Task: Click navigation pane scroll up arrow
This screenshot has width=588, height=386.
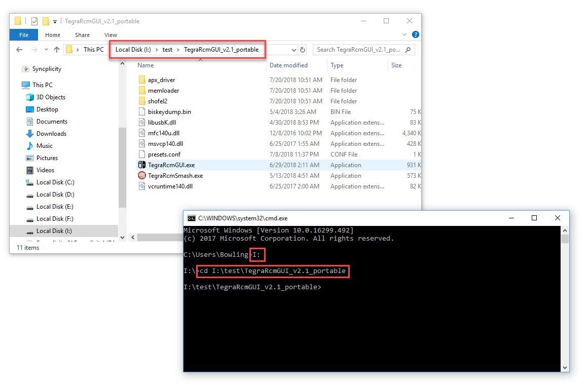Action: (122, 64)
